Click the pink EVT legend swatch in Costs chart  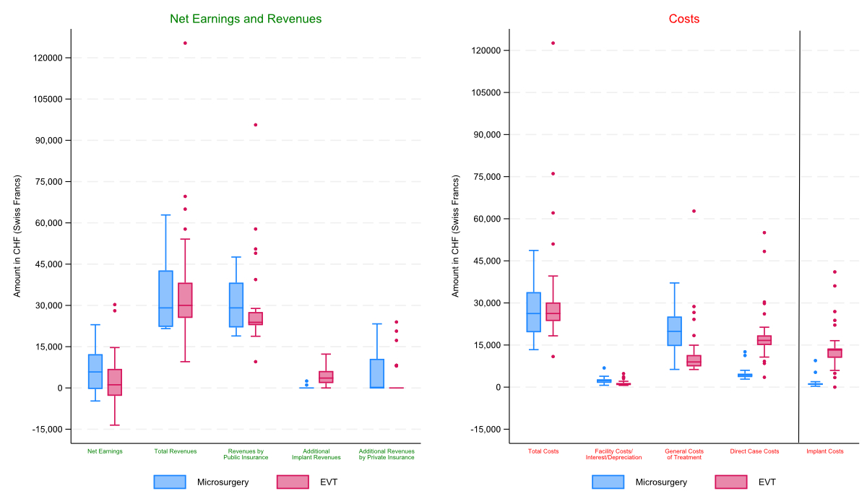[x=732, y=482]
